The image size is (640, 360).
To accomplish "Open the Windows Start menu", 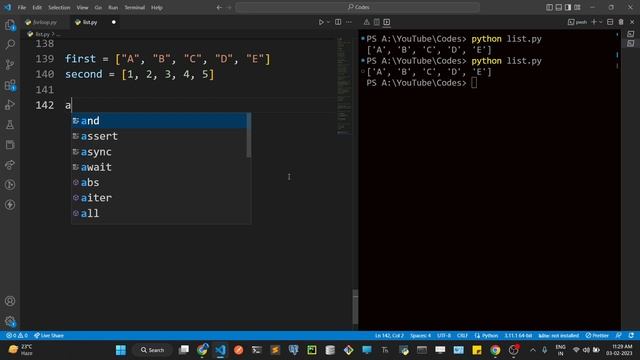I will tap(121, 350).
